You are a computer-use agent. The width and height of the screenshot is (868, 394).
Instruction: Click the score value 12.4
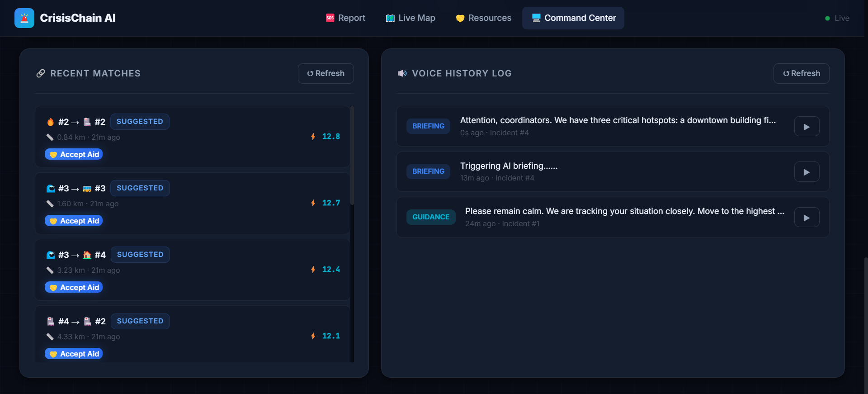click(331, 270)
